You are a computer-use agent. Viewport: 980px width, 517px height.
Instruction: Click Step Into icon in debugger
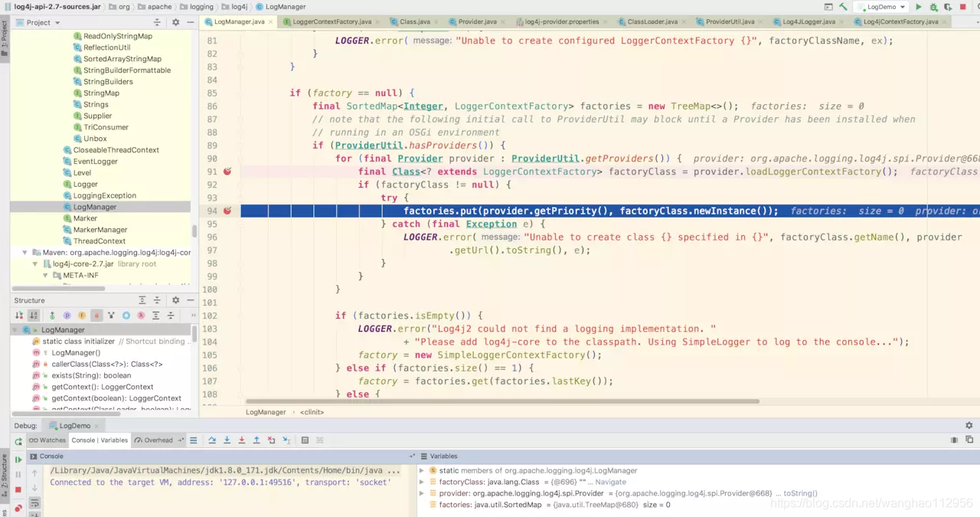click(227, 440)
